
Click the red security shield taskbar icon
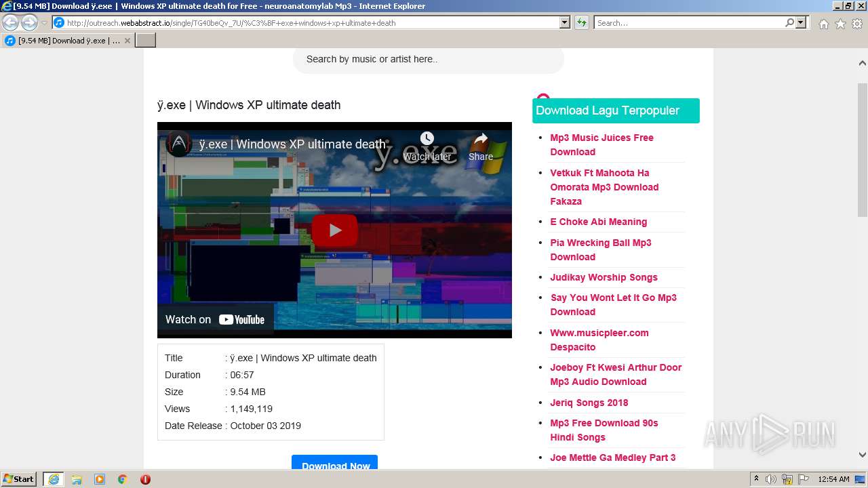[145, 479]
